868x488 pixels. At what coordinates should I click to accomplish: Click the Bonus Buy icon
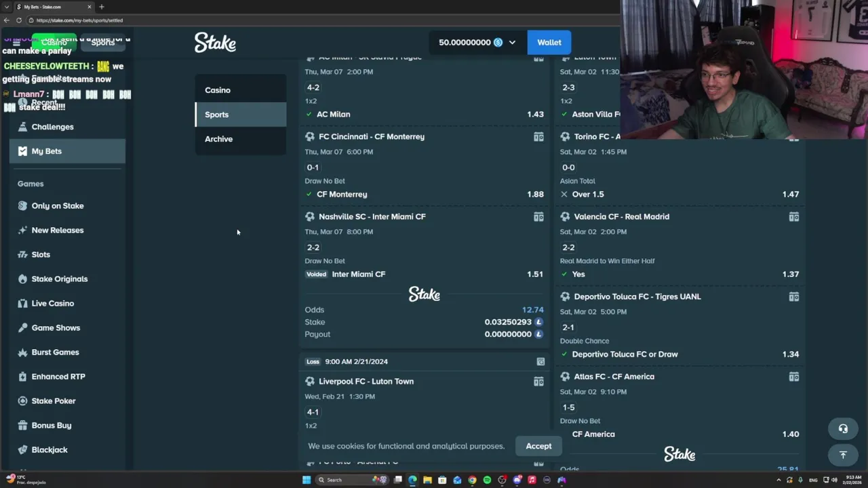(22, 426)
